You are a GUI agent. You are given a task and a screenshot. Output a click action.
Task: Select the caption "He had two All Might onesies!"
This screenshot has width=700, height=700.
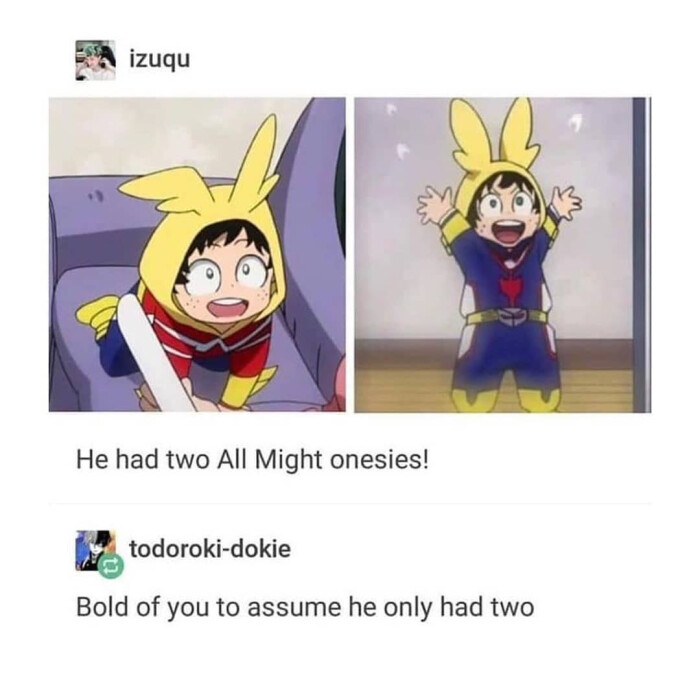(x=252, y=460)
